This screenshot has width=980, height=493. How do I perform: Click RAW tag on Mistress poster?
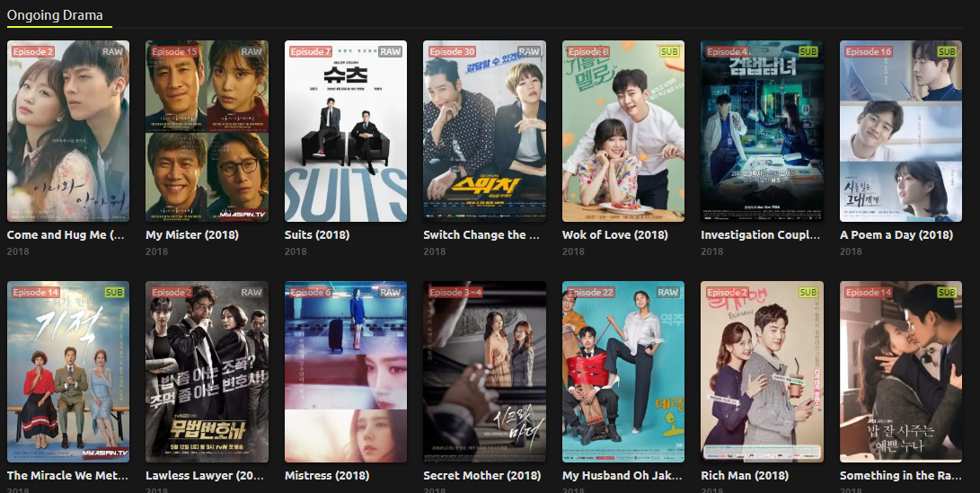click(x=391, y=293)
